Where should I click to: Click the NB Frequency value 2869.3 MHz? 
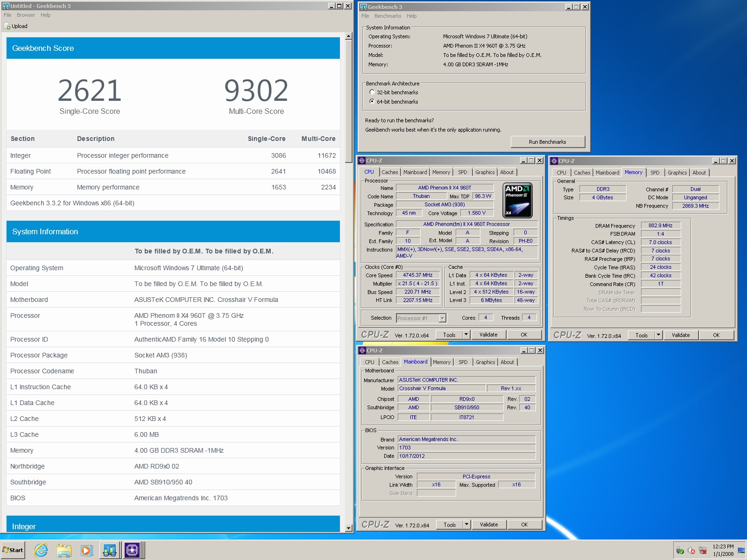pos(696,206)
